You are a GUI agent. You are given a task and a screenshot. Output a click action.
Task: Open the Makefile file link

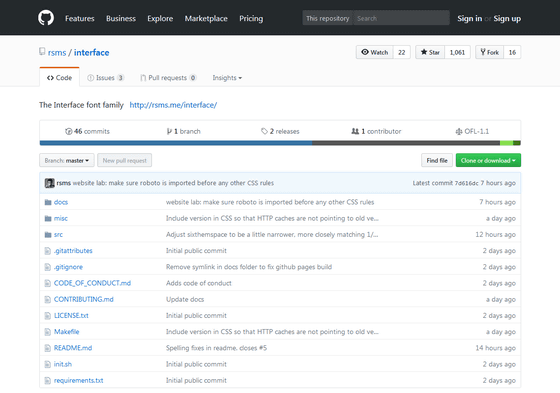(66, 332)
